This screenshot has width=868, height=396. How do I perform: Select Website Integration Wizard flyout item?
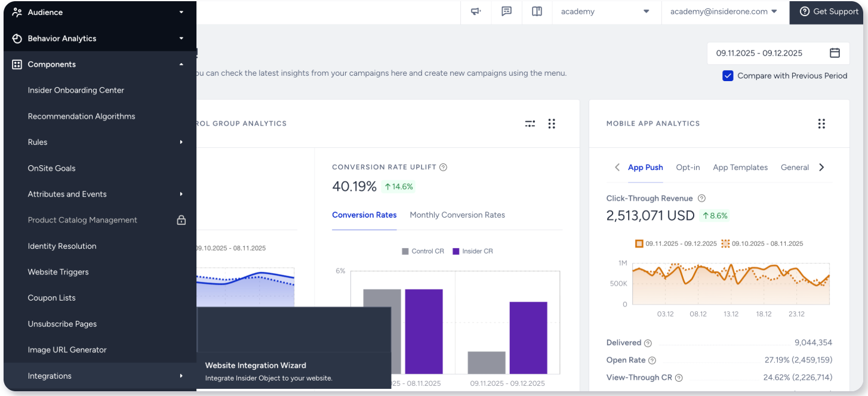point(294,371)
